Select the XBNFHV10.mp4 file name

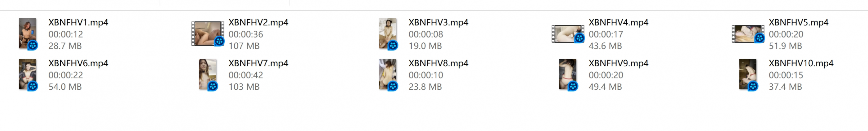coord(801,63)
